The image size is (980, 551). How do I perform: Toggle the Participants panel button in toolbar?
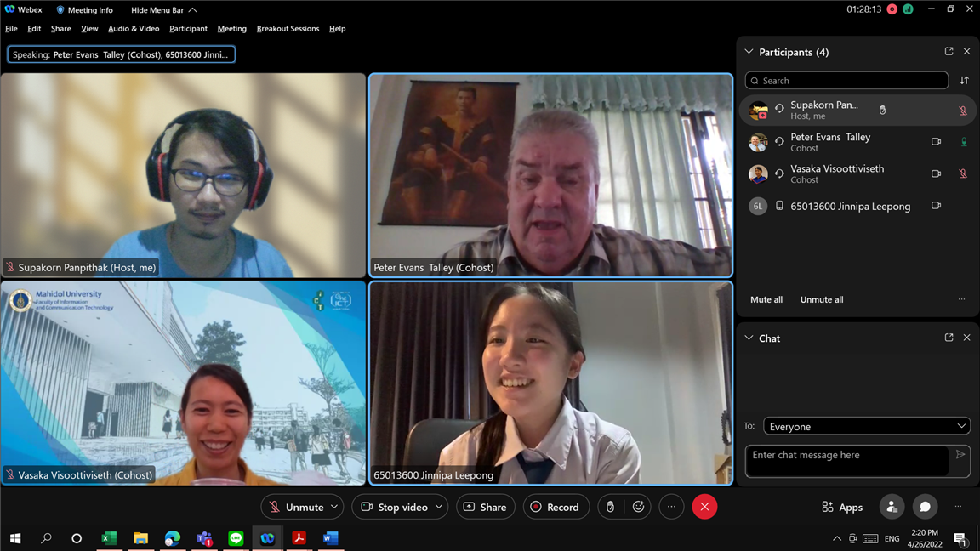pos(892,507)
